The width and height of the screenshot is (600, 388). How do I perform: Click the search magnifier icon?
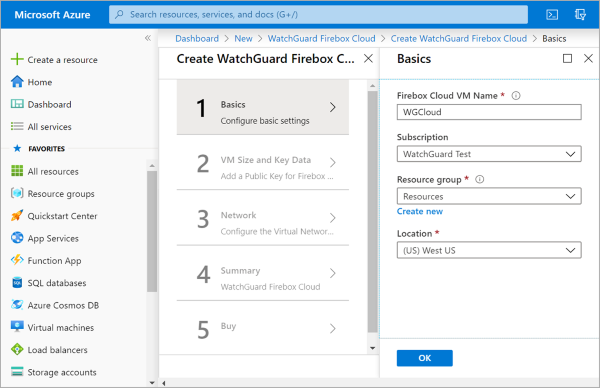[119, 15]
